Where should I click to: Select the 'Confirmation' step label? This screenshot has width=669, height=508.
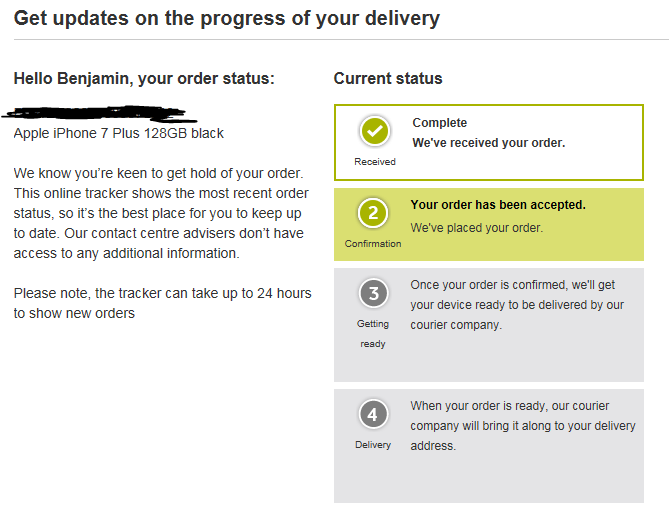pos(372,243)
